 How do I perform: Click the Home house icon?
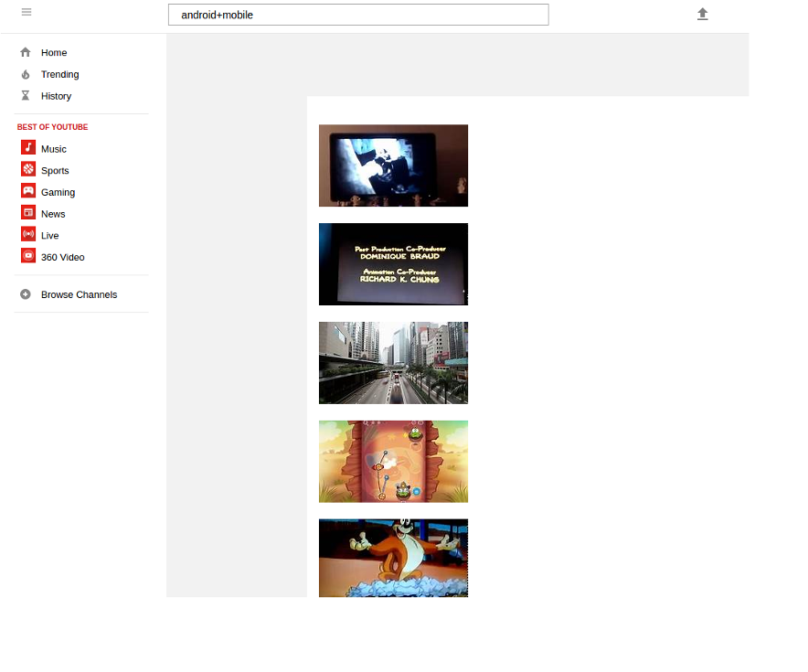[26, 52]
